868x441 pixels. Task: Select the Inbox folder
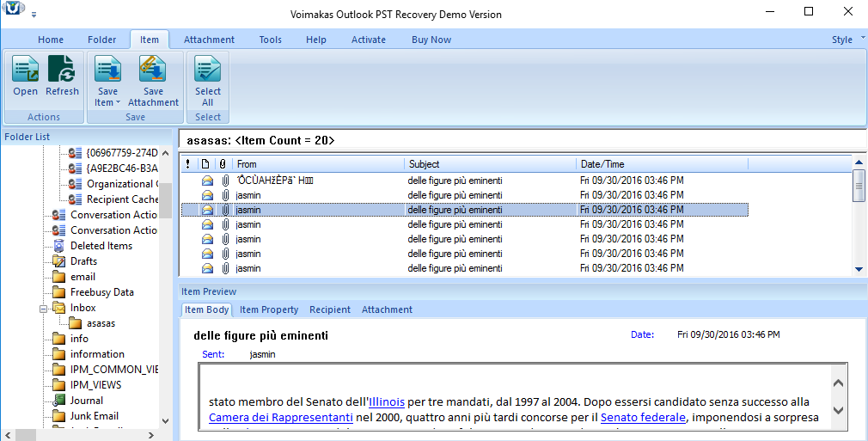83,308
